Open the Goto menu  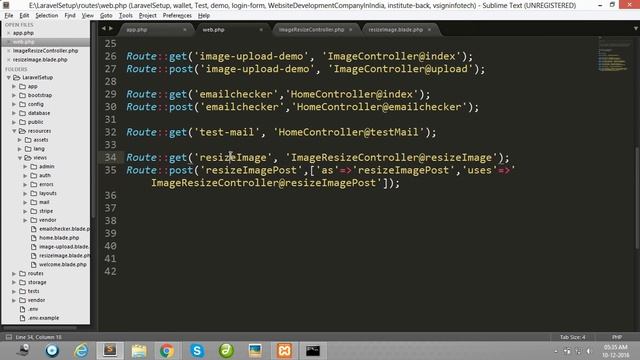(106, 16)
